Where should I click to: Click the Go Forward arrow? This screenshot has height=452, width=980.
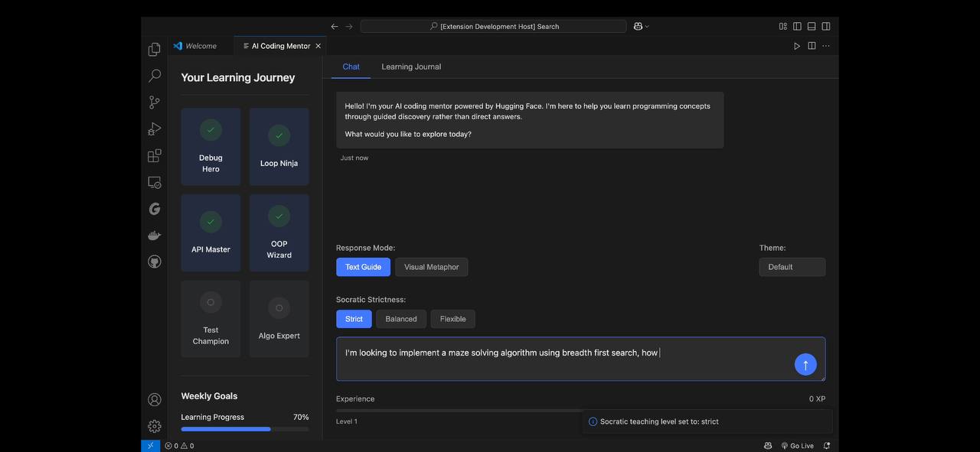pyautogui.click(x=349, y=26)
